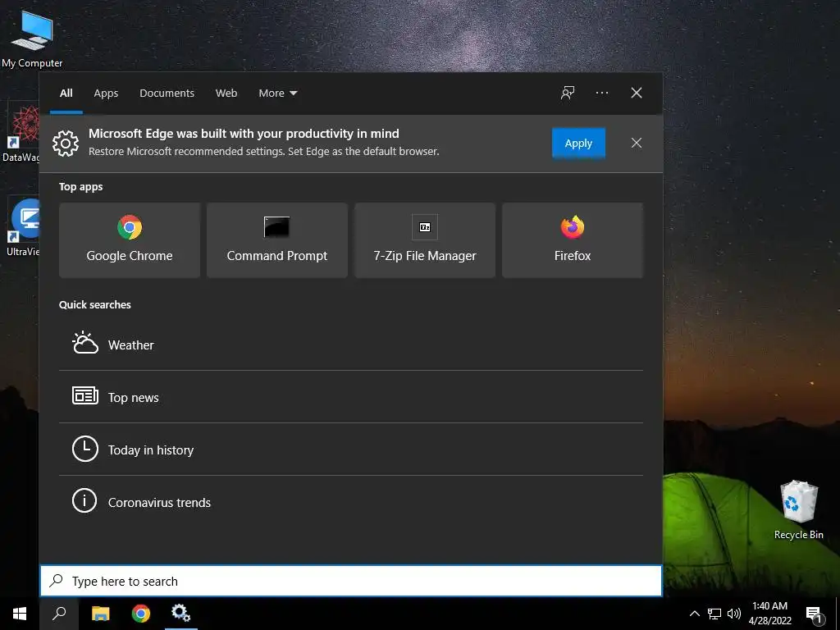This screenshot has width=840, height=630.
Task: Open File Explorer from the taskbar
Action: click(100, 614)
